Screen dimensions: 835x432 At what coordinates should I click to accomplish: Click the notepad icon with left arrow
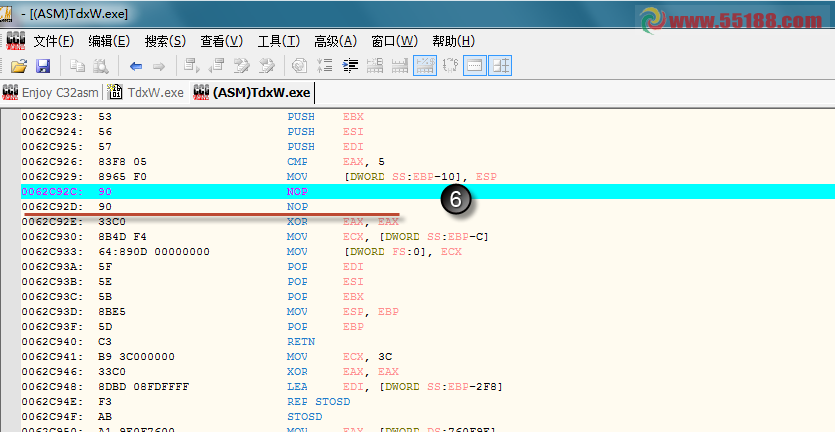pyautogui.click(x=266, y=66)
